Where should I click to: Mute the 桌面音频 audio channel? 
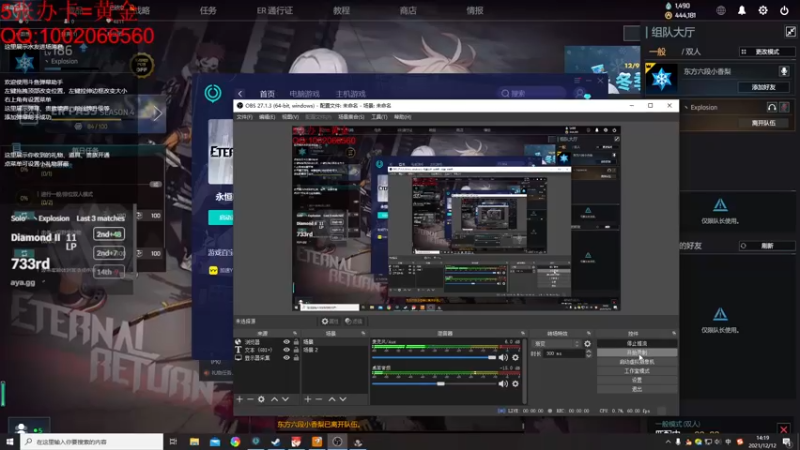pyautogui.click(x=503, y=384)
